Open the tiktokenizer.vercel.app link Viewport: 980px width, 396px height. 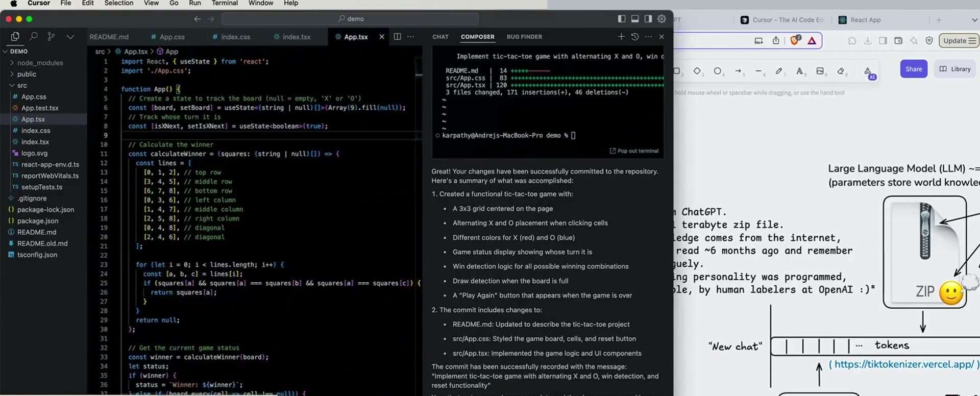(904, 364)
